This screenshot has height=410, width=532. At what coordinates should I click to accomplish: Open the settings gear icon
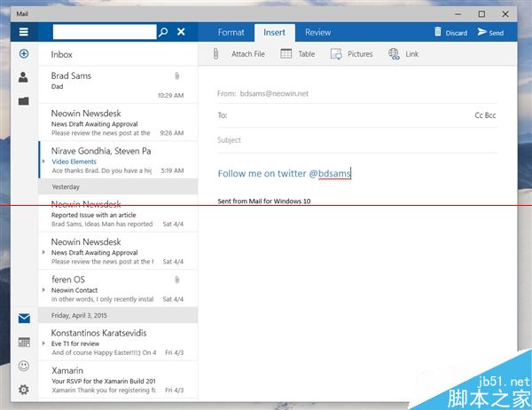coord(23,389)
